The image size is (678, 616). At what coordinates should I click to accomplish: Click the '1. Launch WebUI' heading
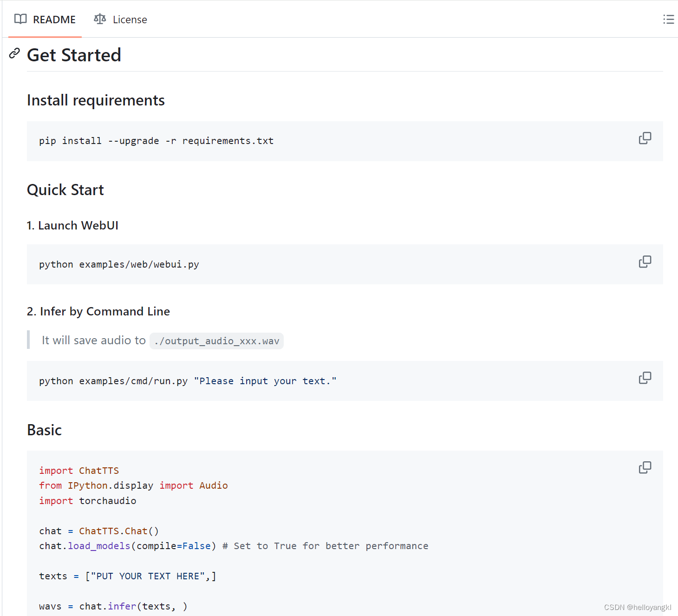pyautogui.click(x=72, y=225)
